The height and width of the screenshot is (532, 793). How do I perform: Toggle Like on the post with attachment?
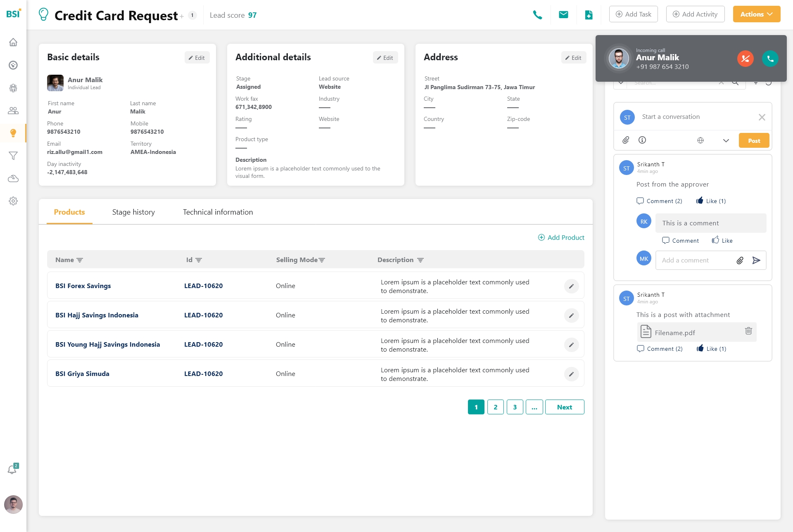[x=711, y=349]
